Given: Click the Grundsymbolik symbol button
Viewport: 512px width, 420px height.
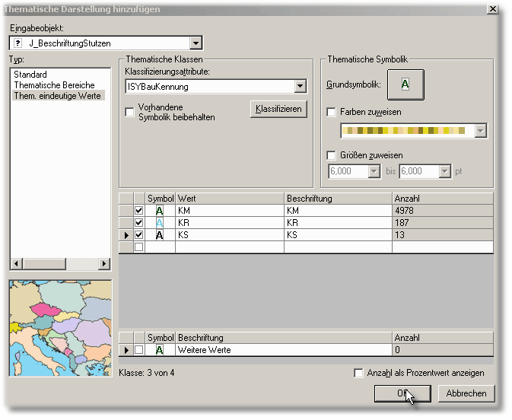Looking at the screenshot, I should pyautogui.click(x=405, y=85).
